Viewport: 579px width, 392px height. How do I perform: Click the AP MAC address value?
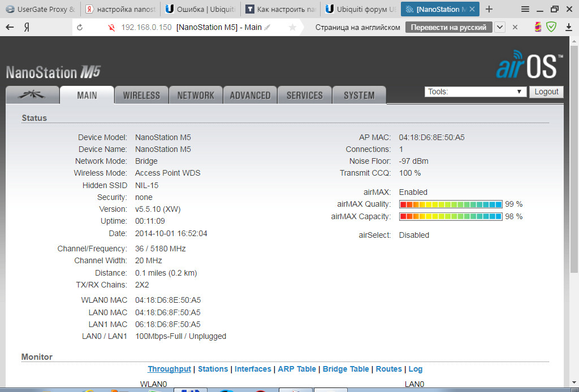tap(431, 138)
